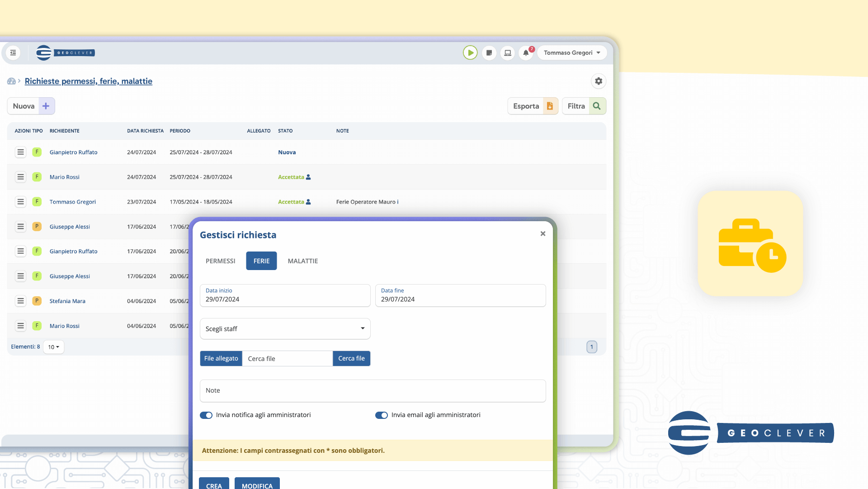868x489 pixels.
Task: Open Richieste permessi, ferie, malattie link
Action: 89,81
